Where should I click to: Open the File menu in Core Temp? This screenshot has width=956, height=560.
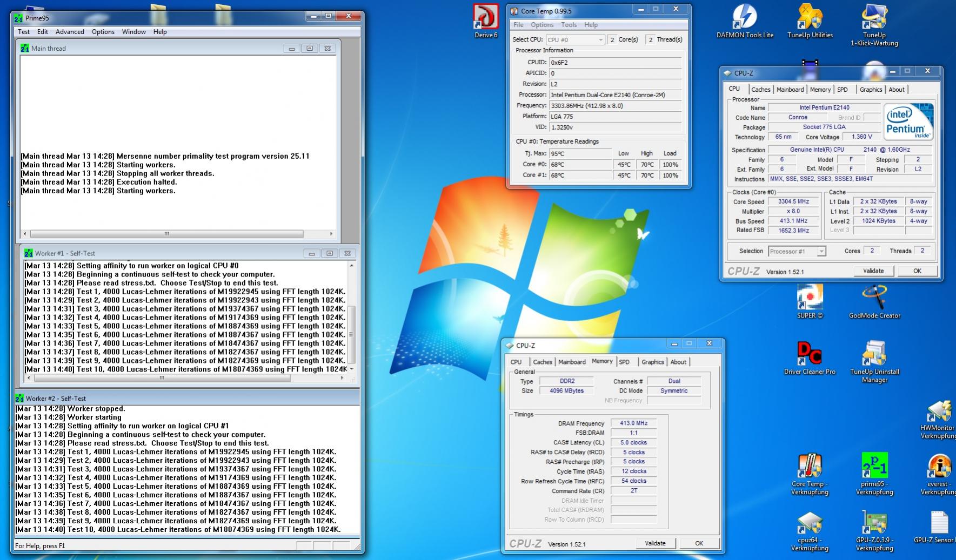[518, 25]
